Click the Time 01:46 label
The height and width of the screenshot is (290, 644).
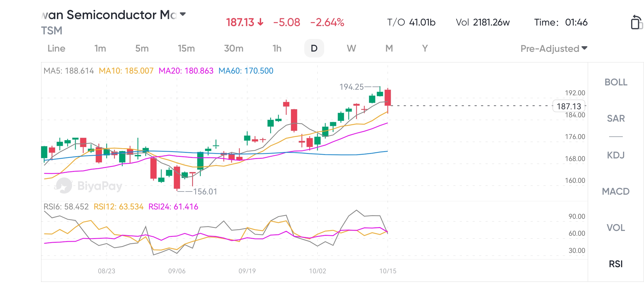561,22
